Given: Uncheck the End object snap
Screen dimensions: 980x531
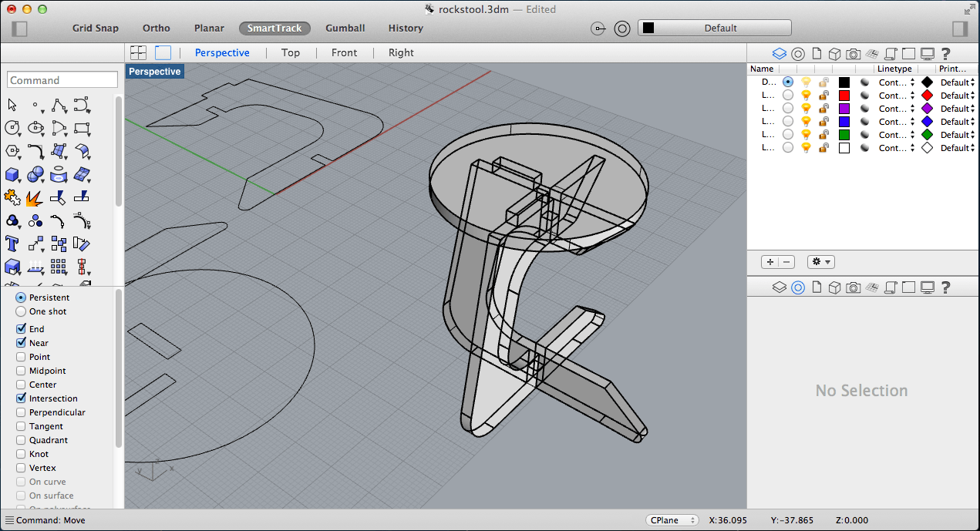Looking at the screenshot, I should [21, 329].
